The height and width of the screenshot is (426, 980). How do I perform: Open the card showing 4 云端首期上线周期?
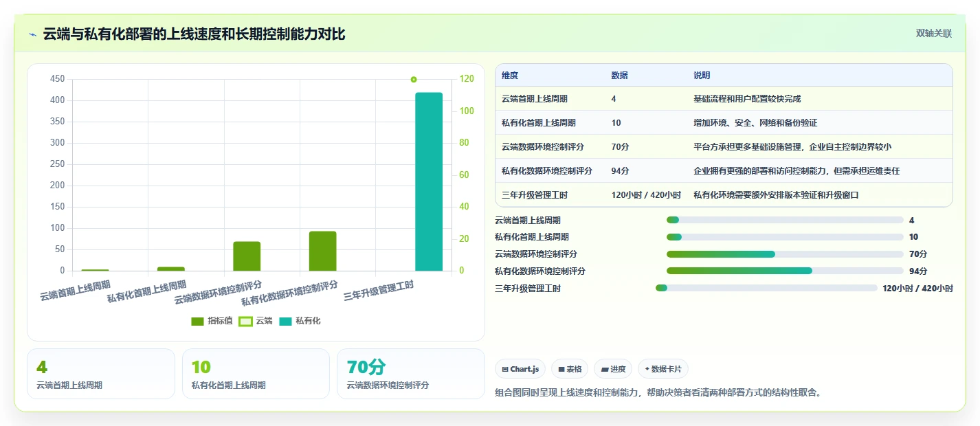pos(101,374)
